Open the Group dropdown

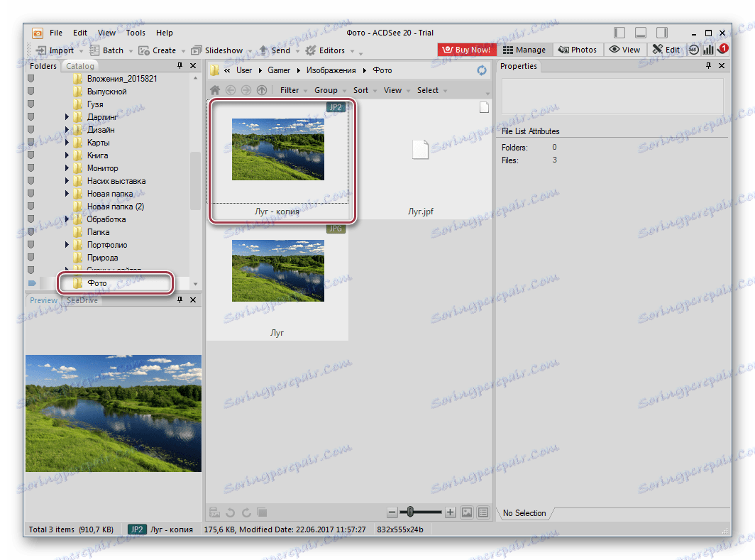click(x=330, y=90)
